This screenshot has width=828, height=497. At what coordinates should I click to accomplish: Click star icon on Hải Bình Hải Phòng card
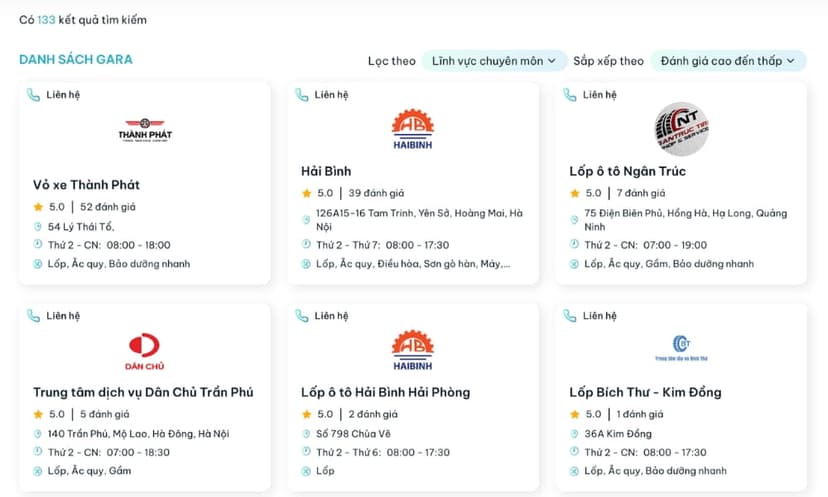tap(306, 415)
